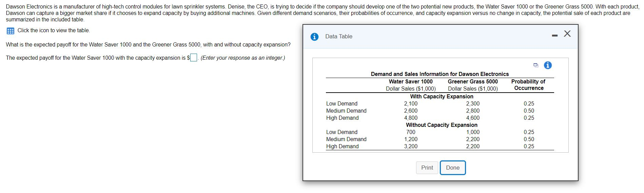Viewport: 644px width, 193px height.
Task: Click the value 700 in the table
Action: [x=411, y=132]
